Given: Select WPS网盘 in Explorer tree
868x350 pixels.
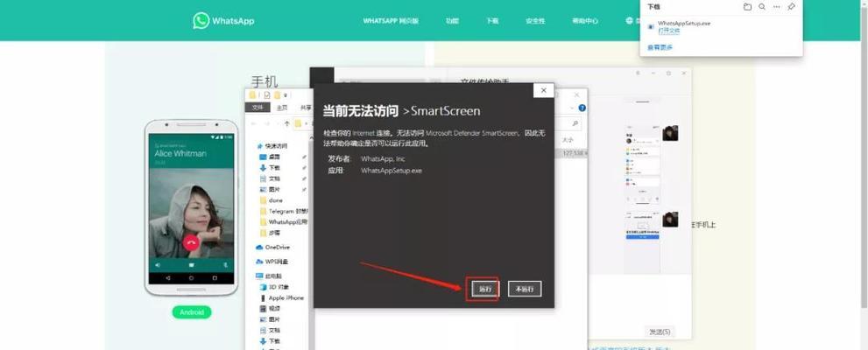Looking at the screenshot, I should tap(272, 262).
